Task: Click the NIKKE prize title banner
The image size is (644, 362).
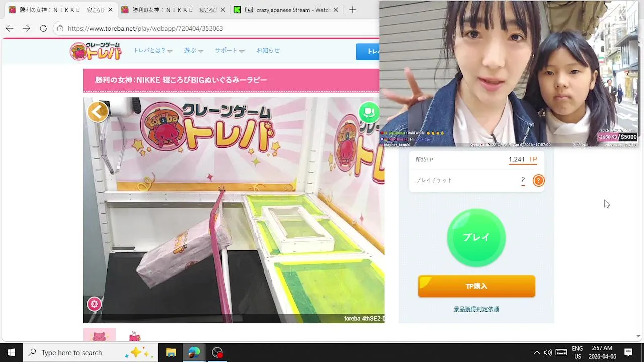Action: [x=231, y=80]
